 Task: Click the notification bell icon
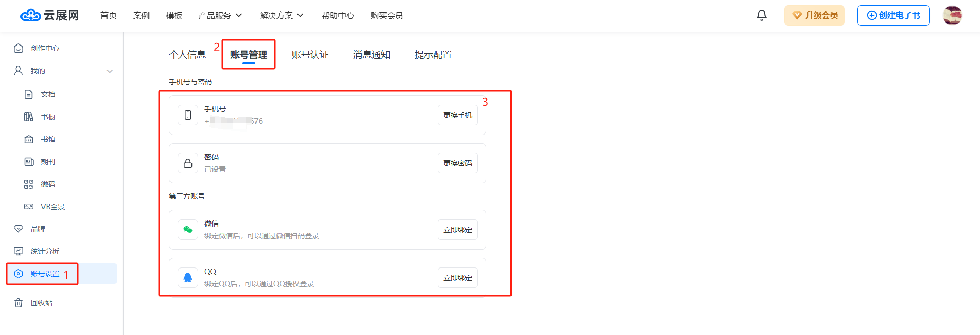point(761,15)
